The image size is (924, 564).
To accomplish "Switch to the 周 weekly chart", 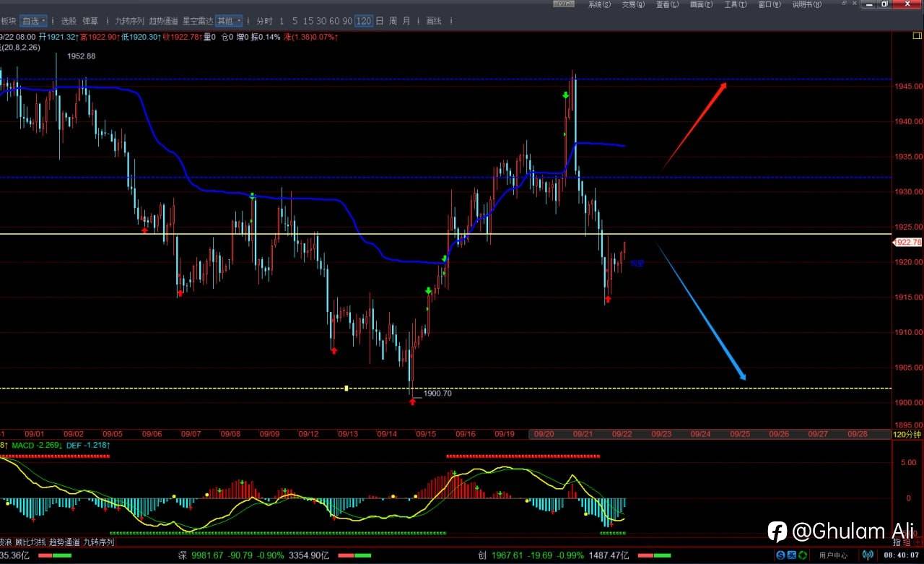I will 393,21.
